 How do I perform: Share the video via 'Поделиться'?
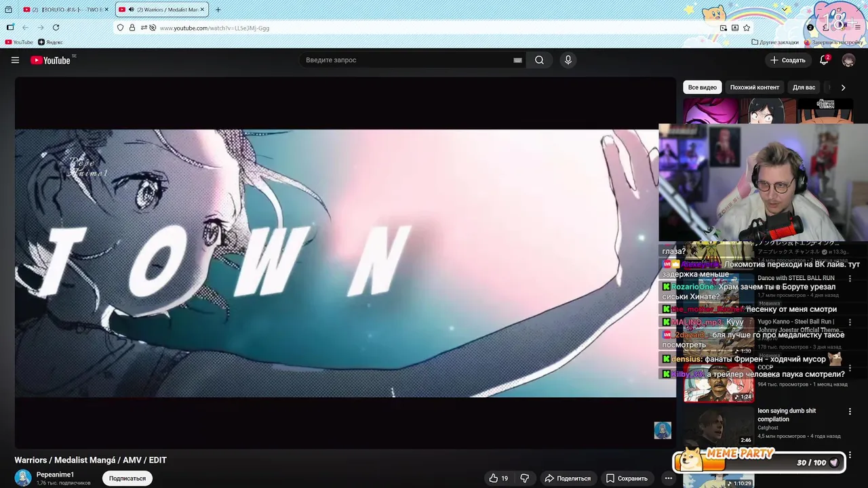568,479
